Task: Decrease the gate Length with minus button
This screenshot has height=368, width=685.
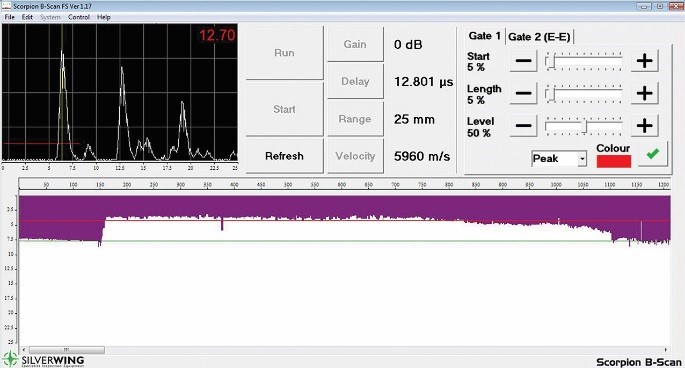Action: pyautogui.click(x=523, y=93)
